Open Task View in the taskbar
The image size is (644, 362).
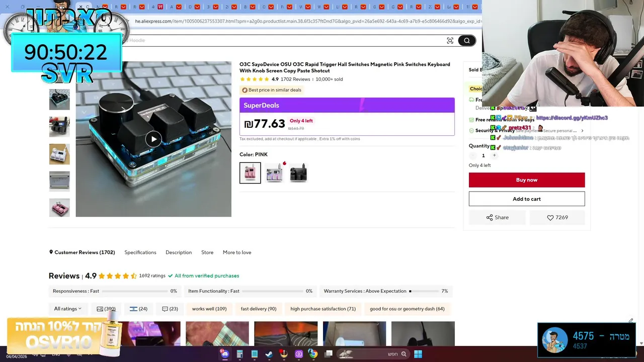(x=329, y=354)
